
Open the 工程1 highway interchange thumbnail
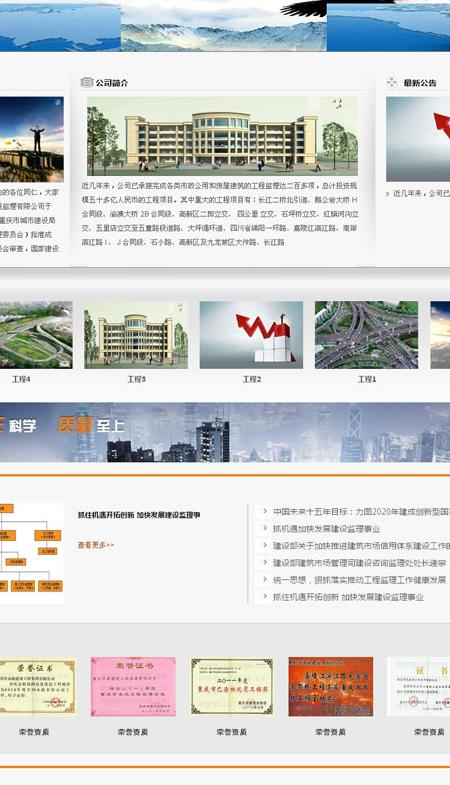pos(366,334)
